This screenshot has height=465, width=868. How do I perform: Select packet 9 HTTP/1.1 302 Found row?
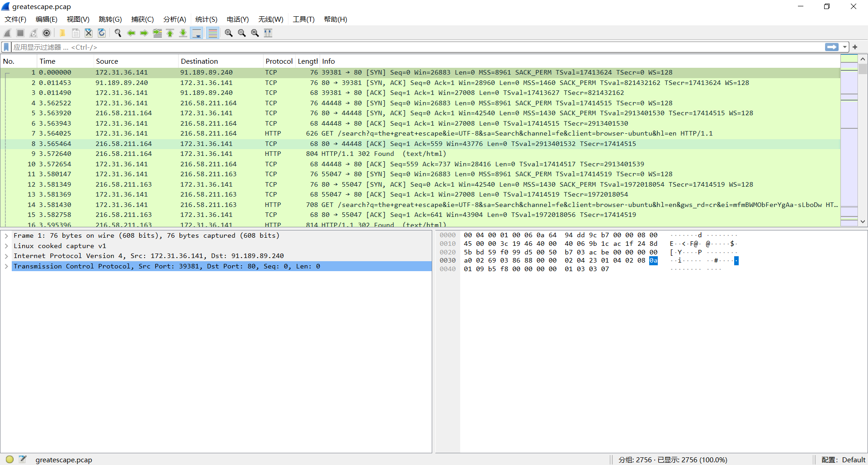[420, 154]
